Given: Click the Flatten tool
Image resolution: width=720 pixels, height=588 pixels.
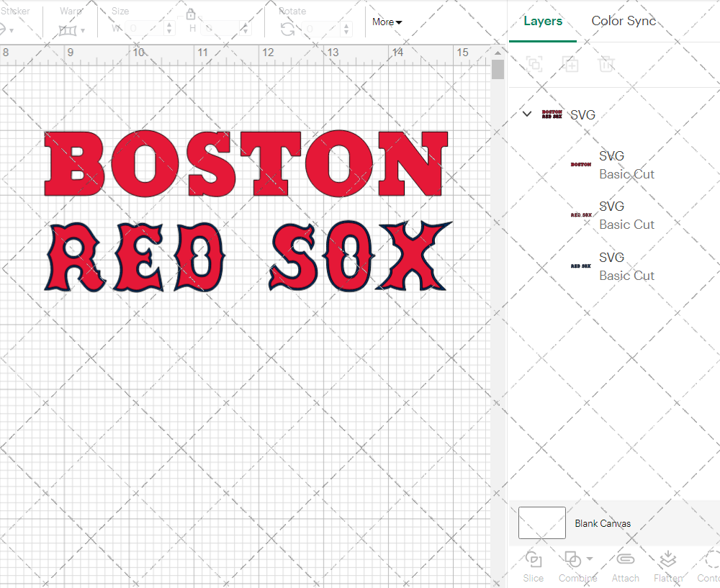Looking at the screenshot, I should [x=668, y=567].
